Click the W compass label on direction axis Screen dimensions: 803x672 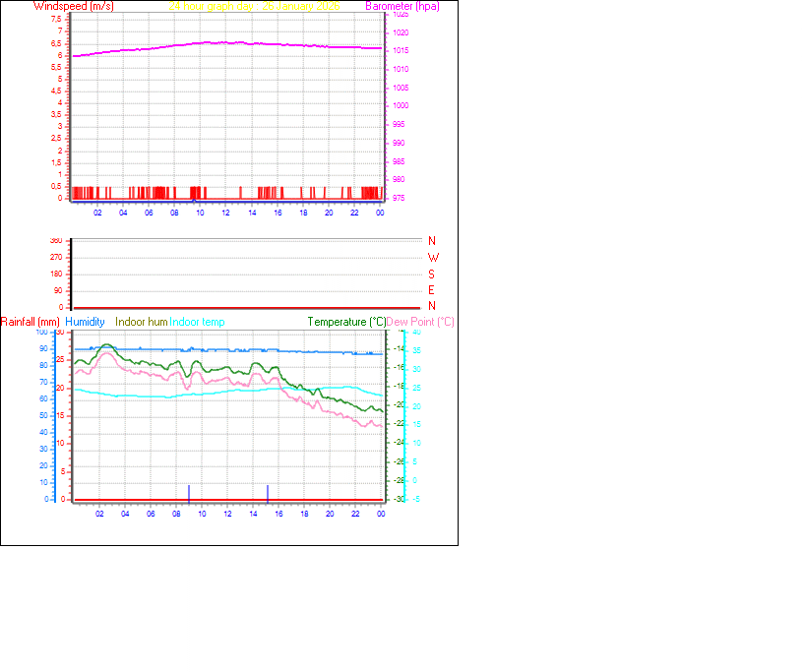pyautogui.click(x=433, y=257)
